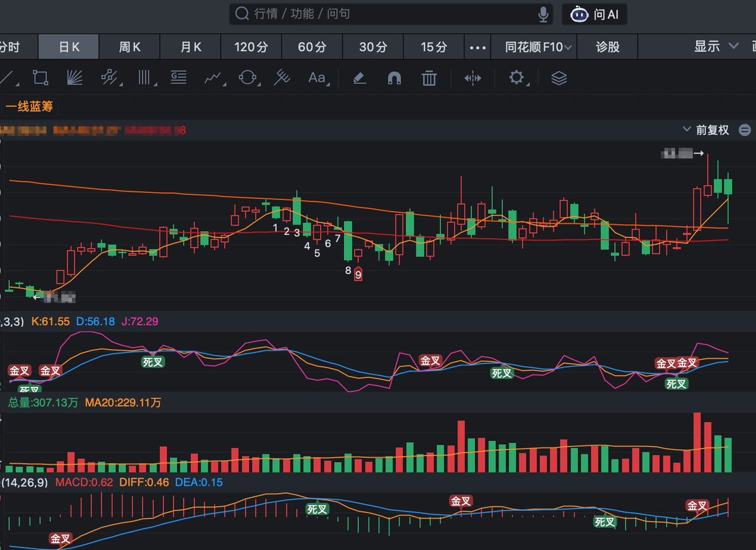
Task: Click the search magnifier icon
Action: 241,14
